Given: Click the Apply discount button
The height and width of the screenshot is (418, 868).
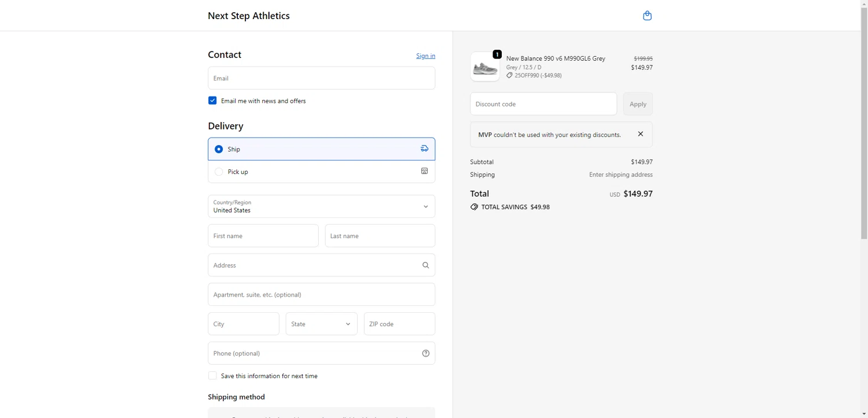Looking at the screenshot, I should 638,104.
